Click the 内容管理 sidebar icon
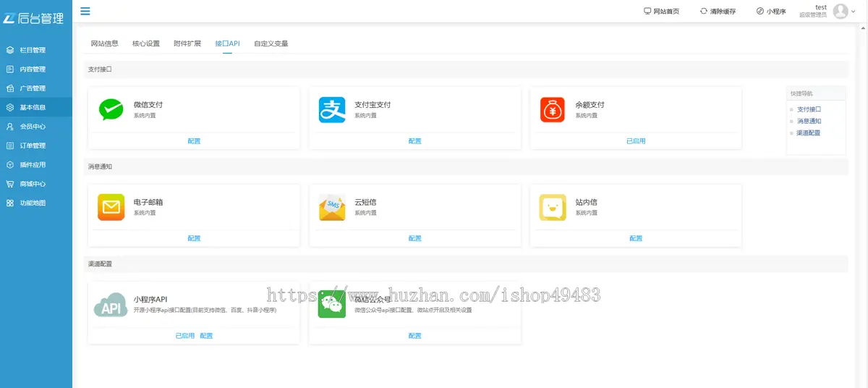 click(x=10, y=69)
